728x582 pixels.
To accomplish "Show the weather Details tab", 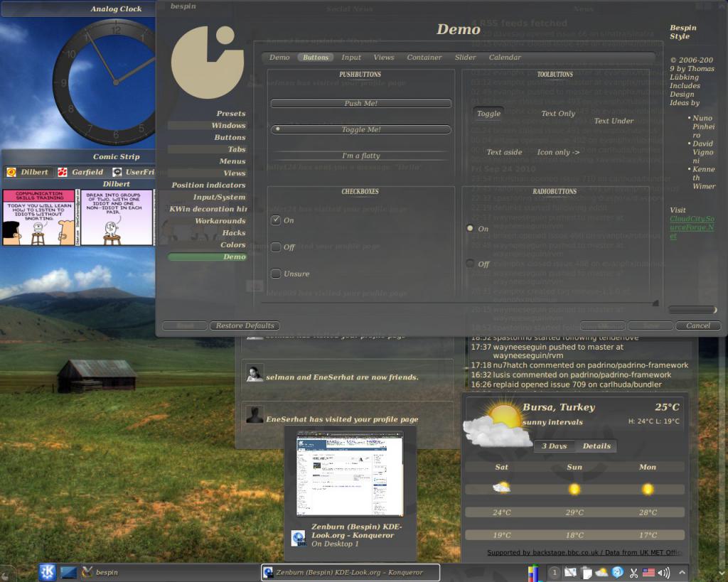I will pyautogui.click(x=596, y=446).
